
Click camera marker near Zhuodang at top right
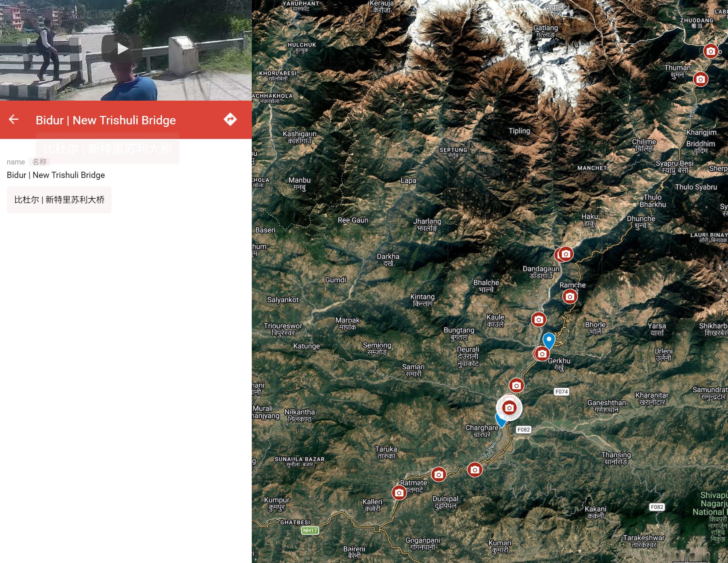pyautogui.click(x=710, y=51)
